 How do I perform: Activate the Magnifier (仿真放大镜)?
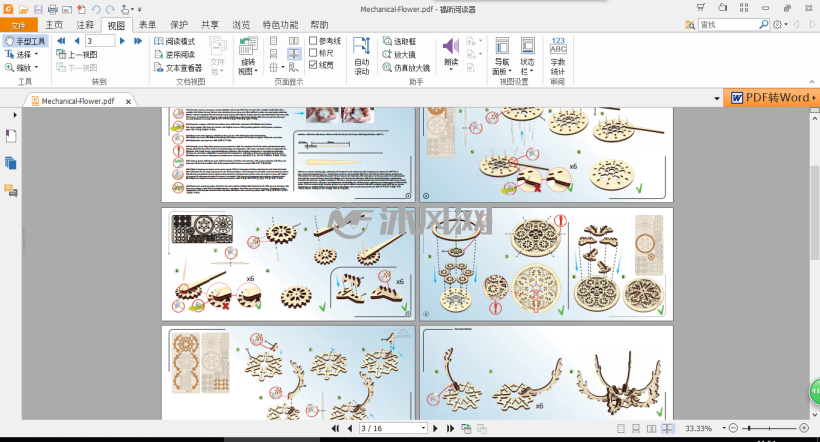click(x=406, y=67)
